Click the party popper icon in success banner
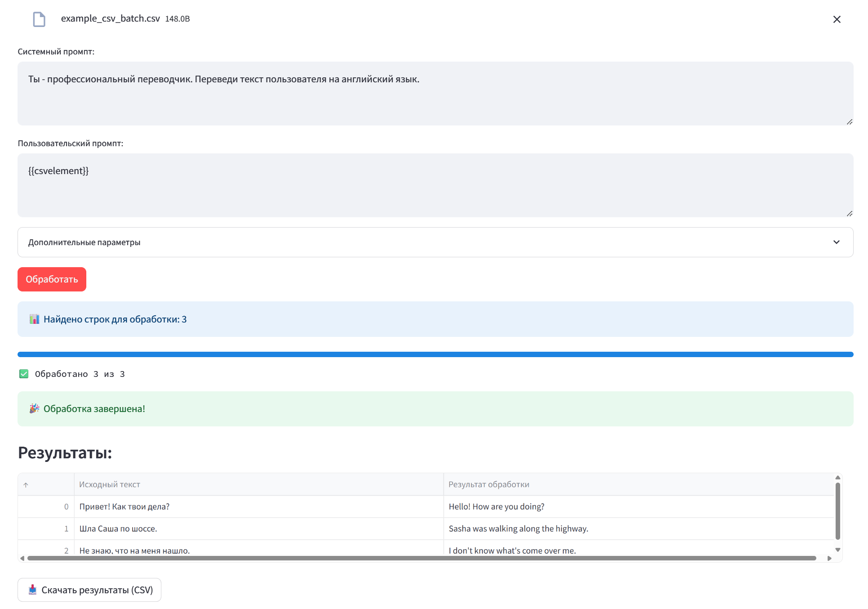This screenshot has width=868, height=609. pos(35,408)
